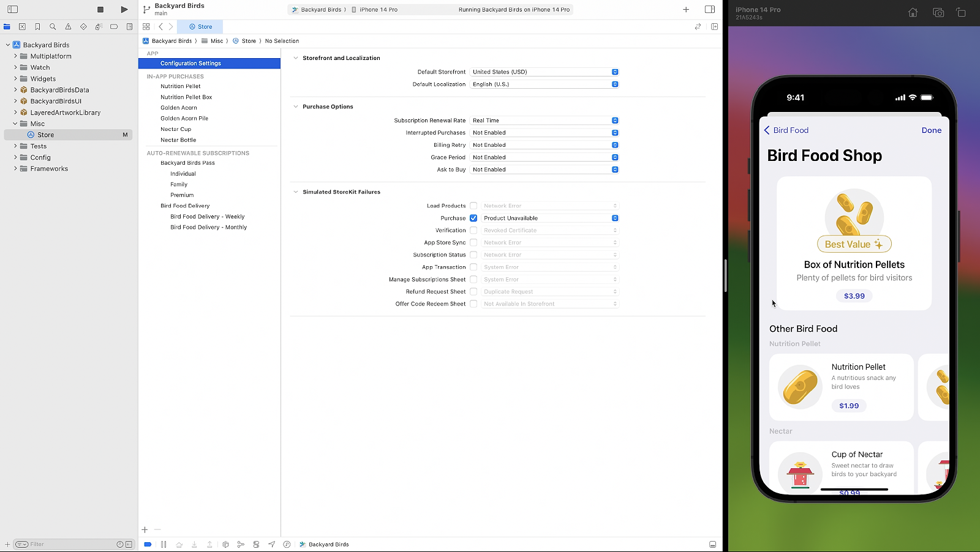Select the Store editor tab
980x552 pixels.
200,27
